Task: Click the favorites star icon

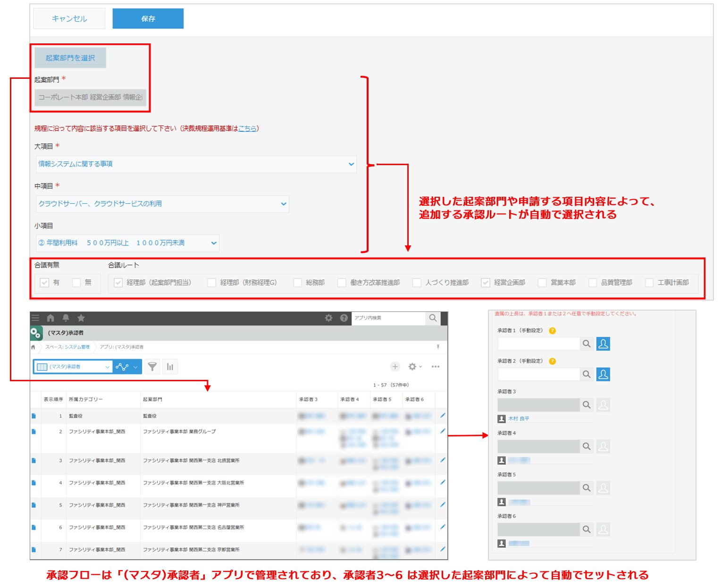Action: (x=81, y=318)
